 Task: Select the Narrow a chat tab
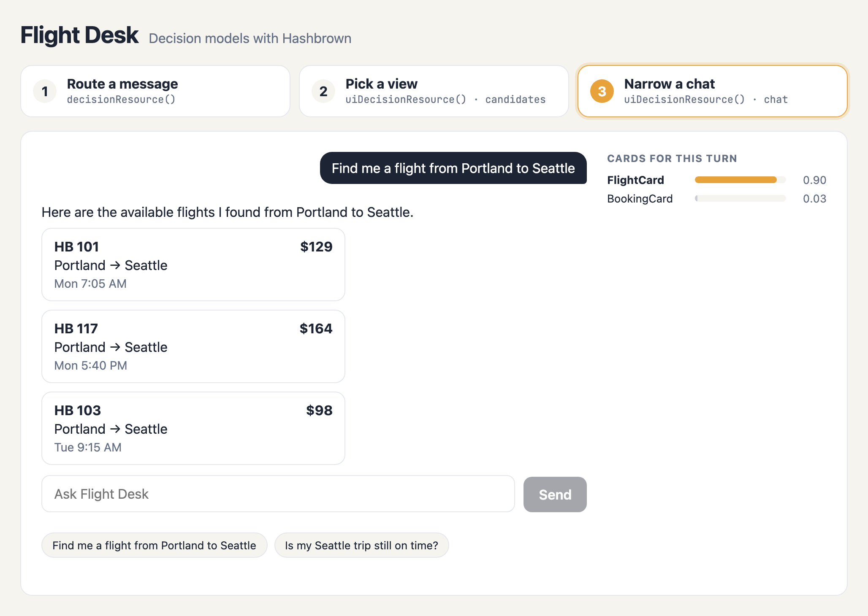coord(713,91)
